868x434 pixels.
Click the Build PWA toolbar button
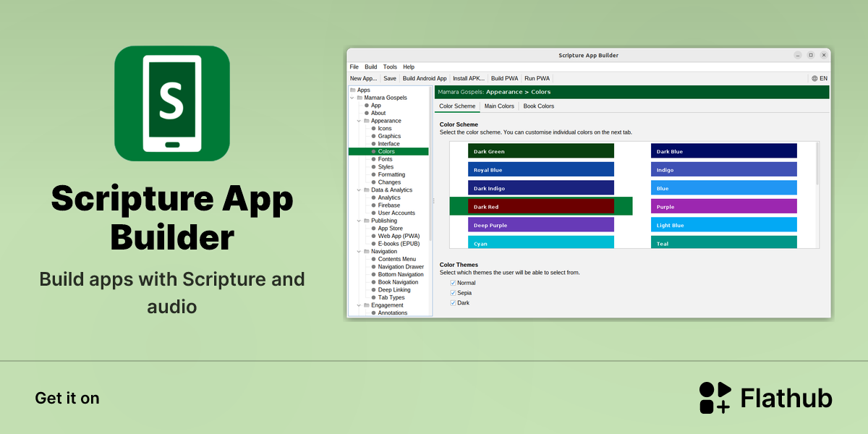coord(505,78)
